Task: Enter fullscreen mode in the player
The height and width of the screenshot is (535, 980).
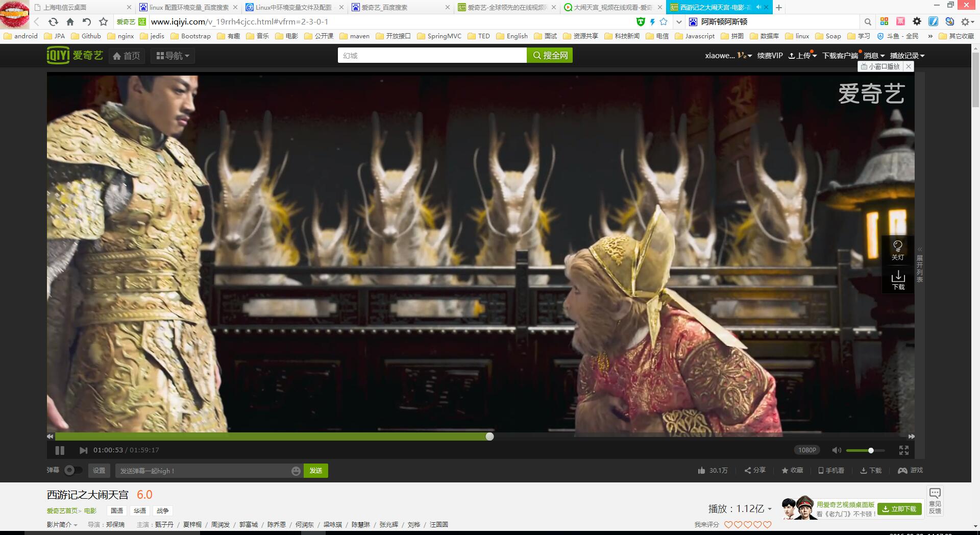Action: (904, 450)
